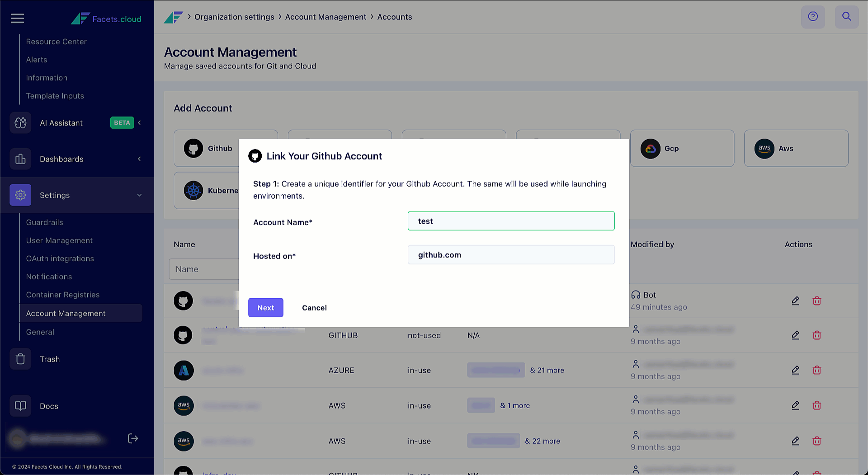Expand the Dashboards section
The height and width of the screenshot is (475, 868).
(x=139, y=159)
